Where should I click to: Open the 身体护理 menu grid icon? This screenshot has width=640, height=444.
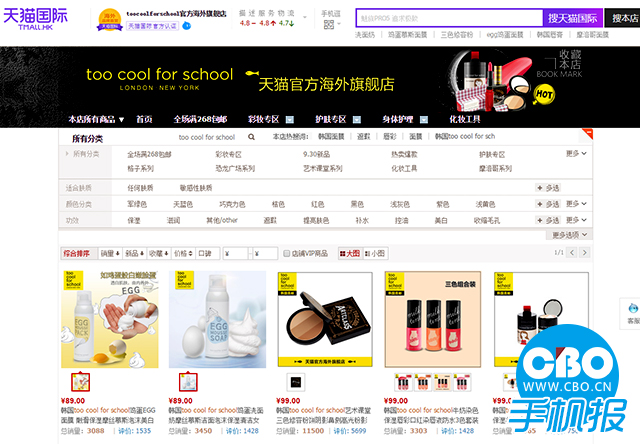pos(424,120)
